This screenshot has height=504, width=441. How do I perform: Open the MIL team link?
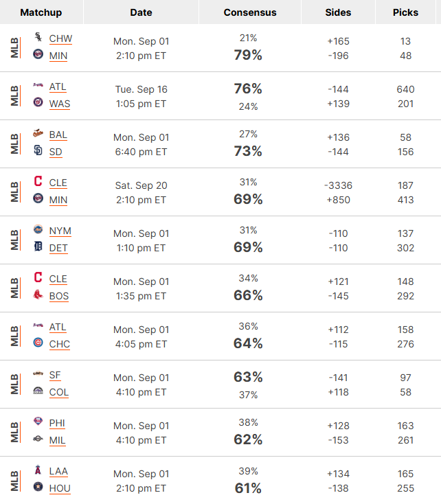pos(57,440)
